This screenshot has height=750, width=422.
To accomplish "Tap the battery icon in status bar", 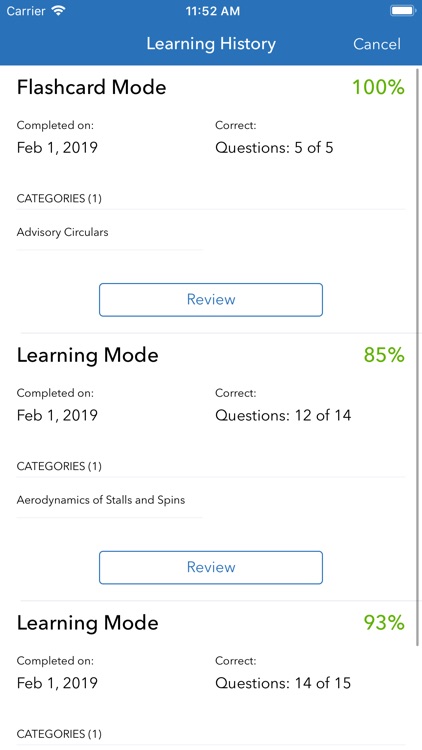I will 403,11.
